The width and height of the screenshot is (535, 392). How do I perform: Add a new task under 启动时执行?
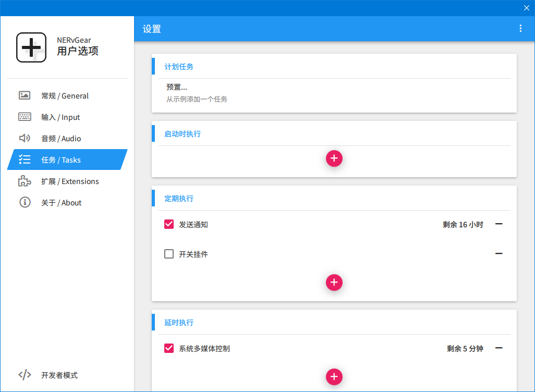334,158
